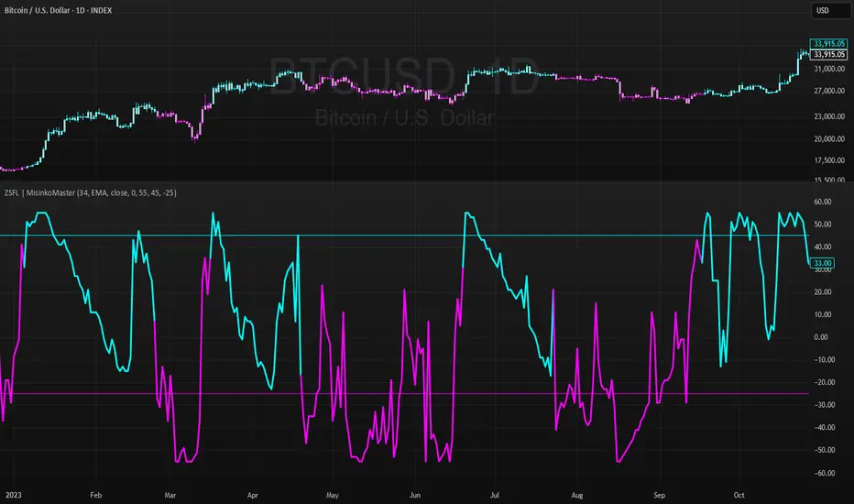Select the cyan upper threshold line at 45
The height and width of the screenshot is (504, 854).
(404, 236)
